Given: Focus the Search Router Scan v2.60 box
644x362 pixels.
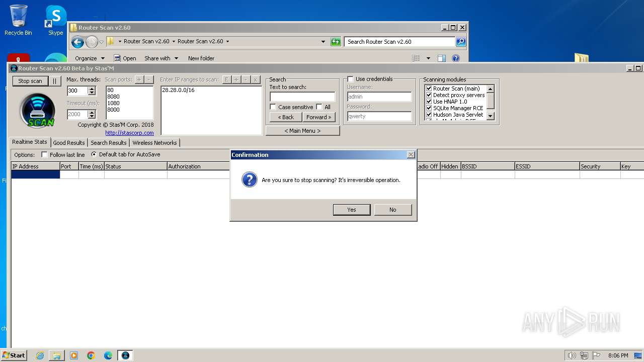Looking at the screenshot, I should coord(400,42).
